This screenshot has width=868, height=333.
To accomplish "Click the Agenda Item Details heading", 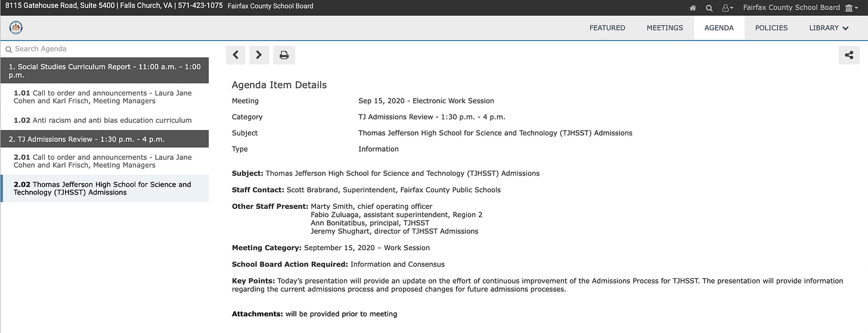I will [x=279, y=85].
